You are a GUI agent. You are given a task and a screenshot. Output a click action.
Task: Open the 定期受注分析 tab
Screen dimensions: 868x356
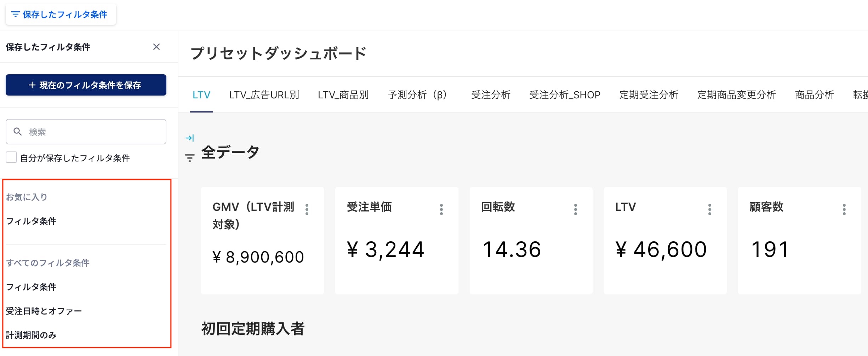[649, 95]
